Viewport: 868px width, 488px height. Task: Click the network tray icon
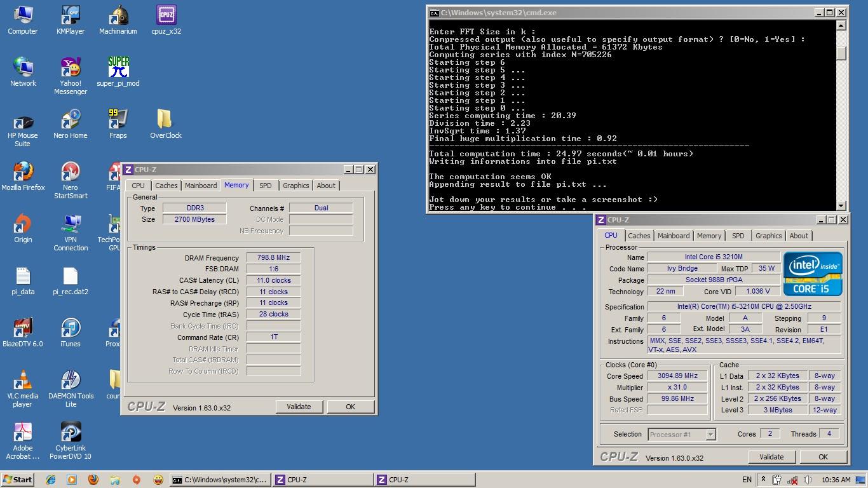tap(793, 480)
